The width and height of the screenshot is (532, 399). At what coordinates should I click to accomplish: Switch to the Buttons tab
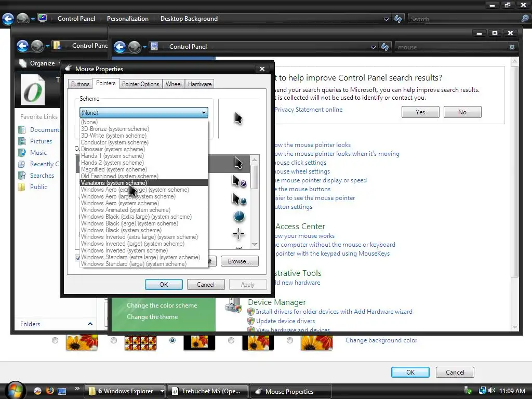pos(80,84)
